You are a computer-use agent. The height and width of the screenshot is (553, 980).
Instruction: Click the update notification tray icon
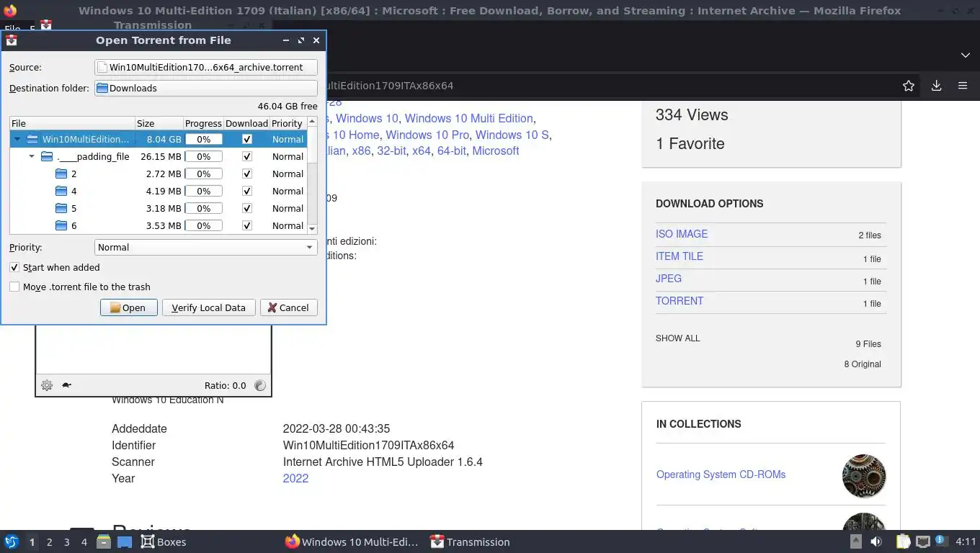(940, 541)
